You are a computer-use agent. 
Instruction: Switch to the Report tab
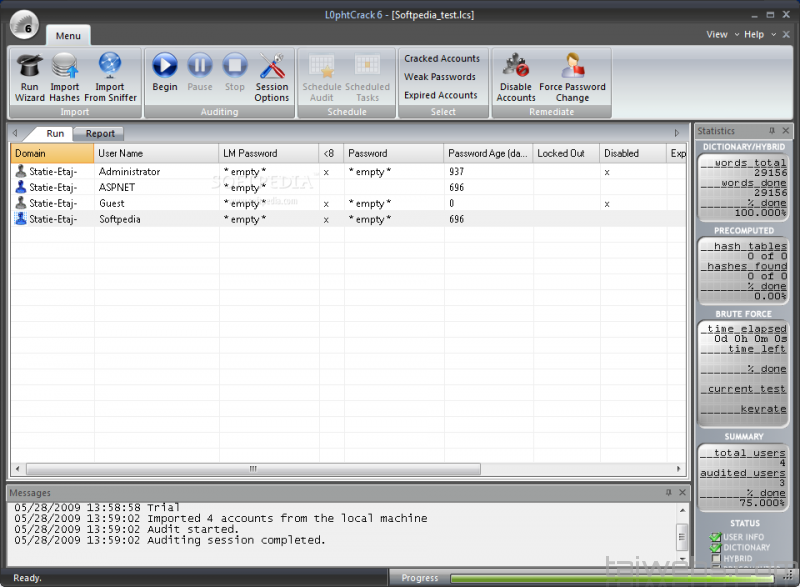tap(100, 133)
